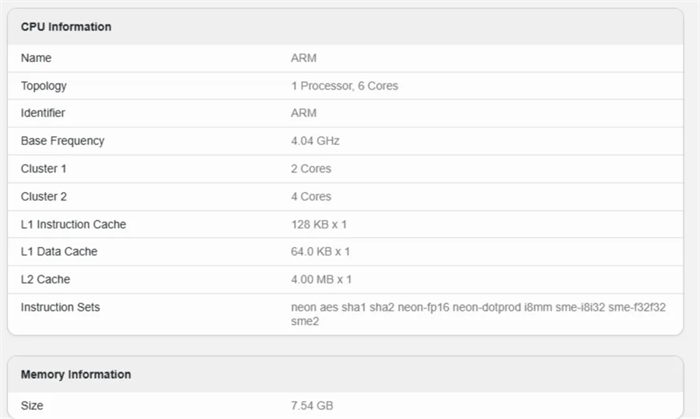Select the Name row label
The width and height of the screenshot is (700, 419).
36,58
